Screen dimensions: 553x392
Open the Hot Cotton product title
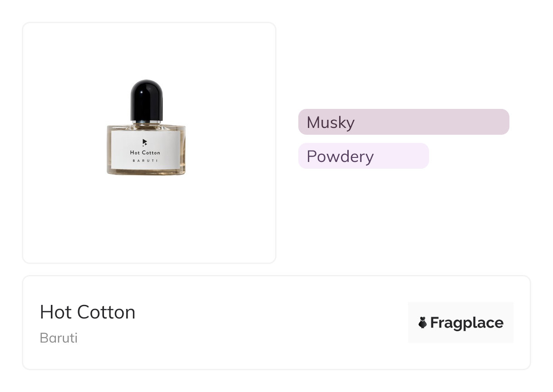(88, 312)
